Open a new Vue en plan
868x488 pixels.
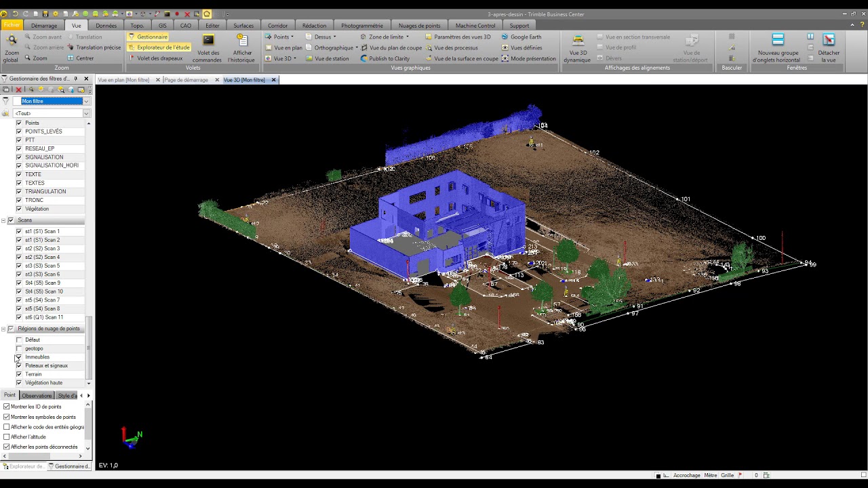[283, 47]
